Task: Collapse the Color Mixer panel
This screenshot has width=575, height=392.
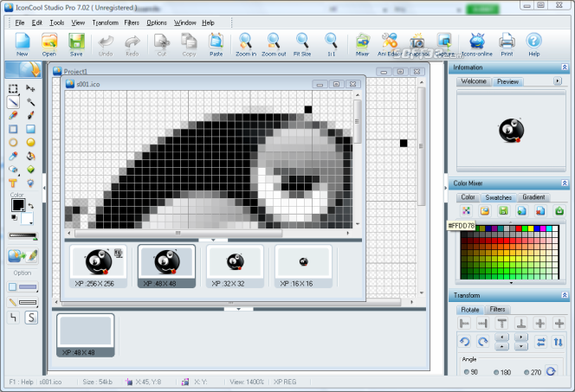Action: 565,183
